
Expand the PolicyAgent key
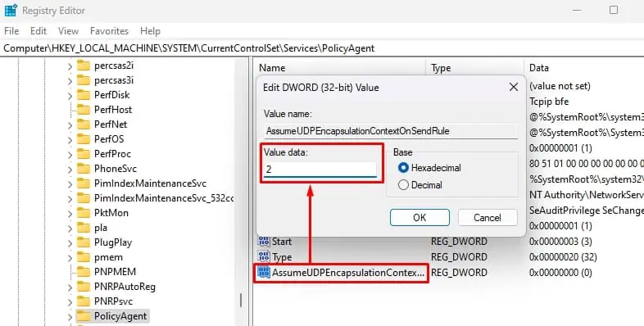(x=70, y=317)
